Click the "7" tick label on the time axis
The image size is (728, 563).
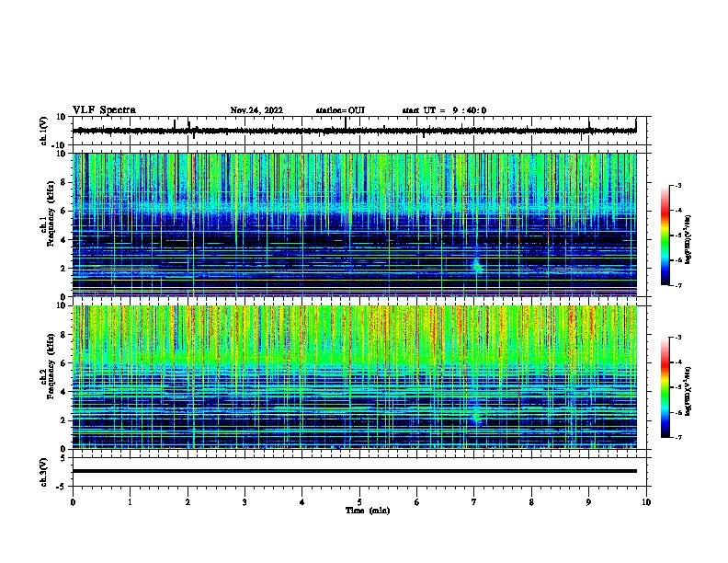click(x=474, y=502)
